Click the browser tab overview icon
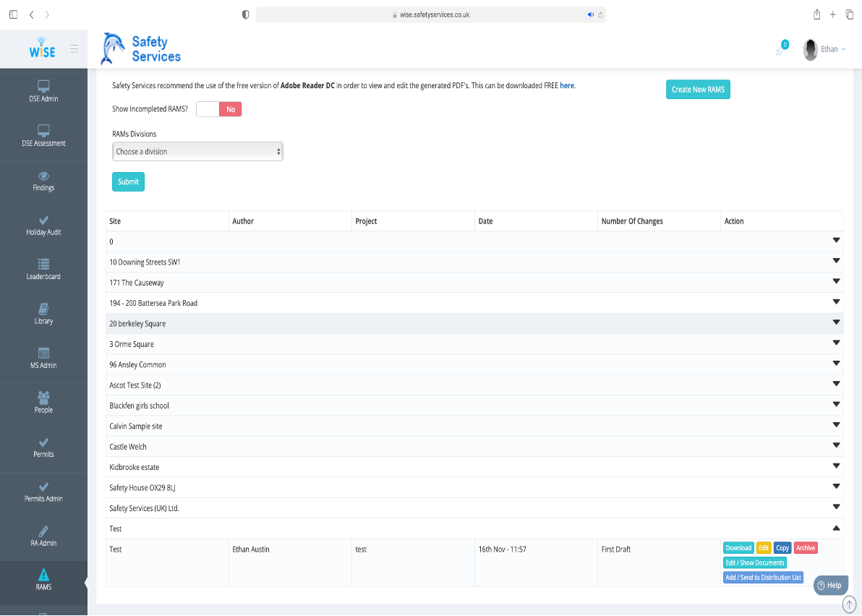This screenshot has height=616, width=862. [x=850, y=15]
